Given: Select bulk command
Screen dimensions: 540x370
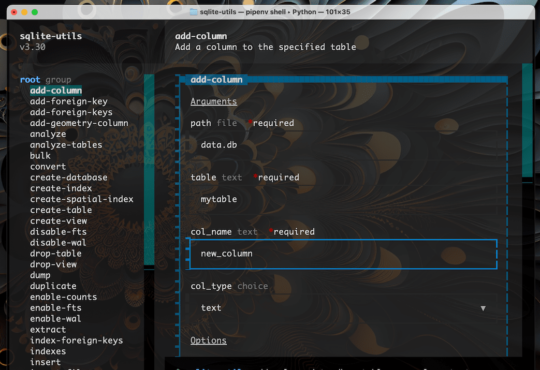Looking at the screenshot, I should 40,156.
